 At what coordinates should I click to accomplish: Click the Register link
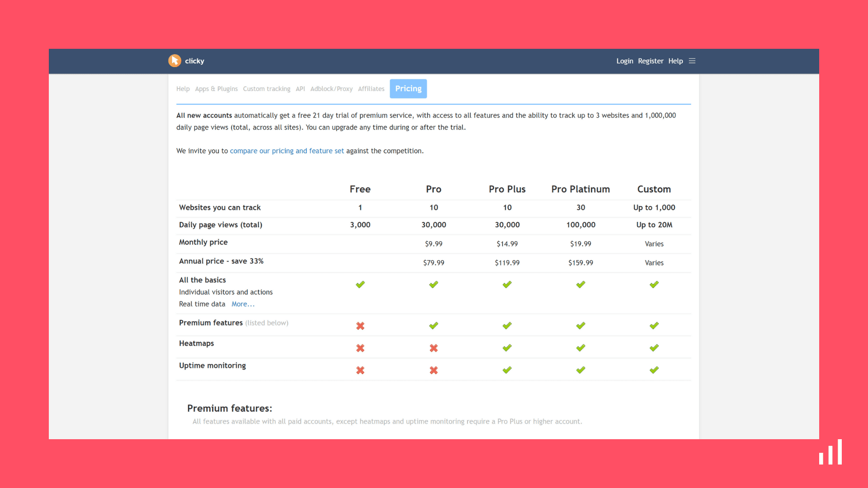click(x=651, y=61)
